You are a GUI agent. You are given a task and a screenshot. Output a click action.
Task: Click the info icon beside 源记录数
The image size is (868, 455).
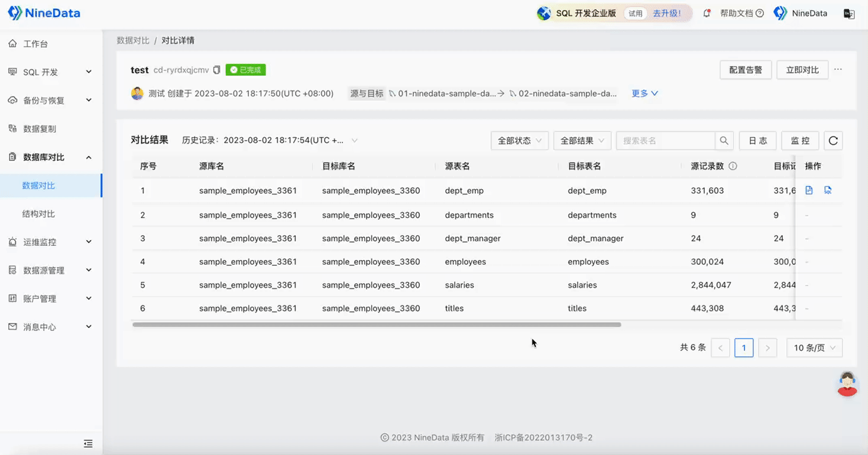pyautogui.click(x=733, y=166)
